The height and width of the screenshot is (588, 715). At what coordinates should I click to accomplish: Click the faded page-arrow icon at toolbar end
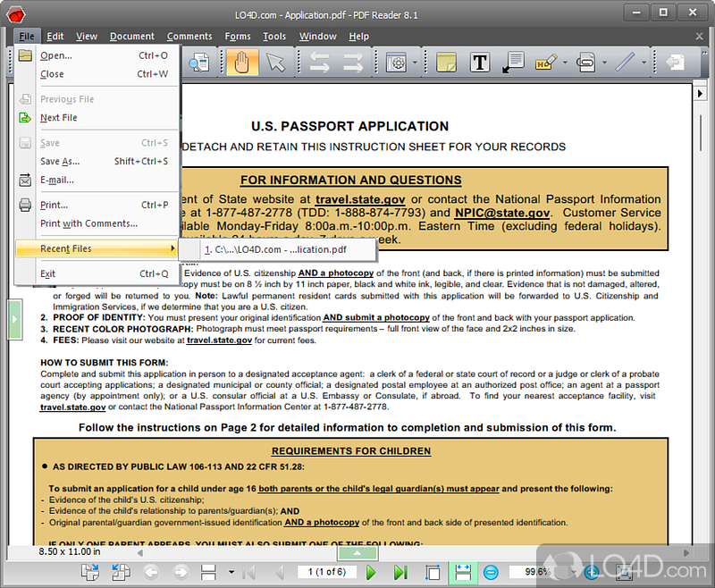tap(676, 62)
